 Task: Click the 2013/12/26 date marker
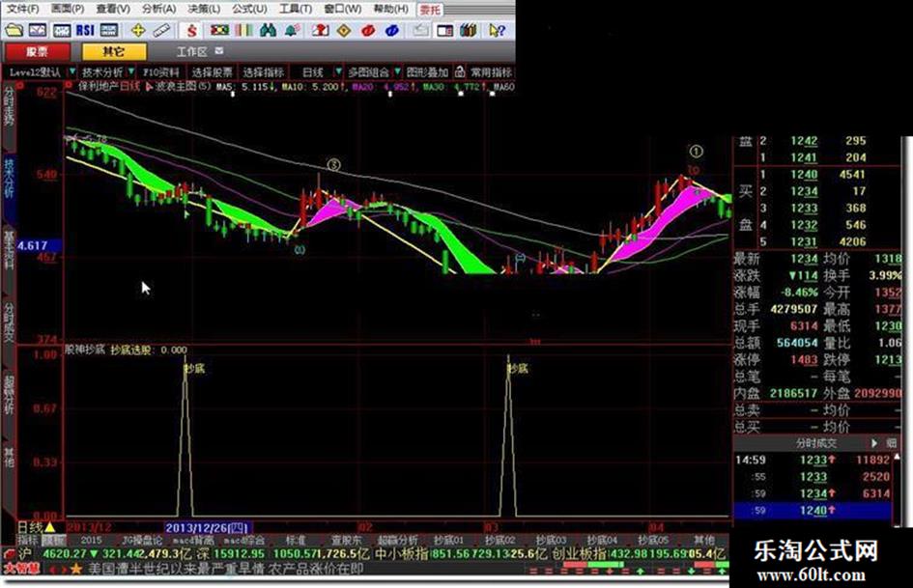[209, 527]
